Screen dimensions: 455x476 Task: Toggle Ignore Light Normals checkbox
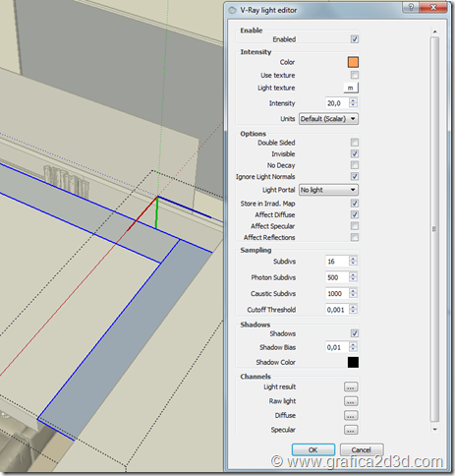[x=355, y=176]
